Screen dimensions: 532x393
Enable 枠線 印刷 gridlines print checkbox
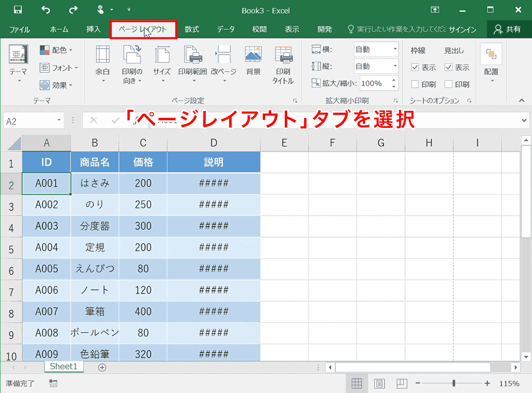[415, 84]
